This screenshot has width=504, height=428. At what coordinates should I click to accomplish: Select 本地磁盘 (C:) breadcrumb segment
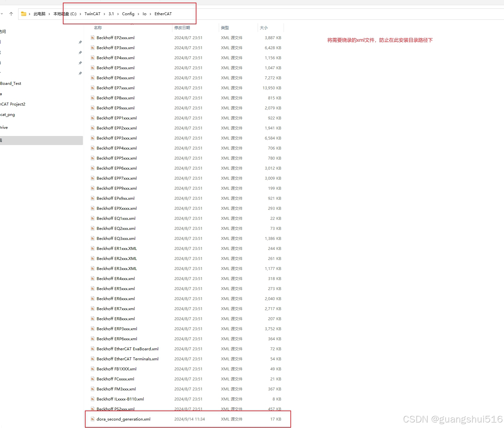coord(65,14)
